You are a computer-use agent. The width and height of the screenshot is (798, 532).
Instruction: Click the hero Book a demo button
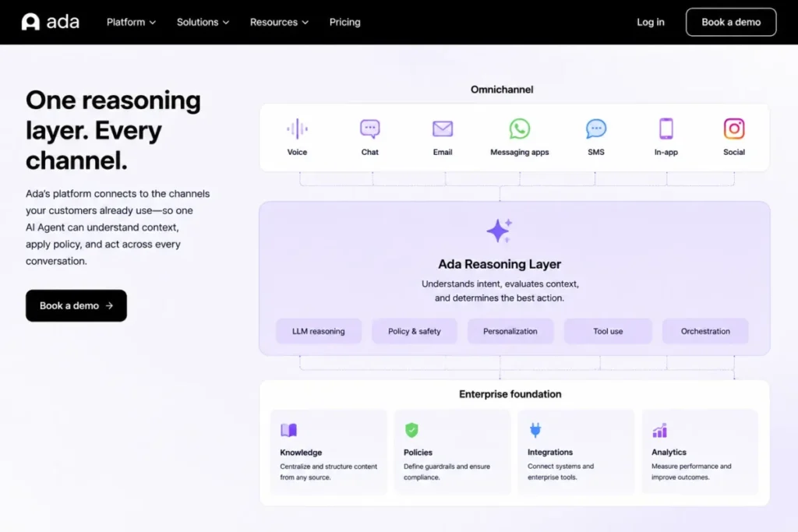(76, 305)
